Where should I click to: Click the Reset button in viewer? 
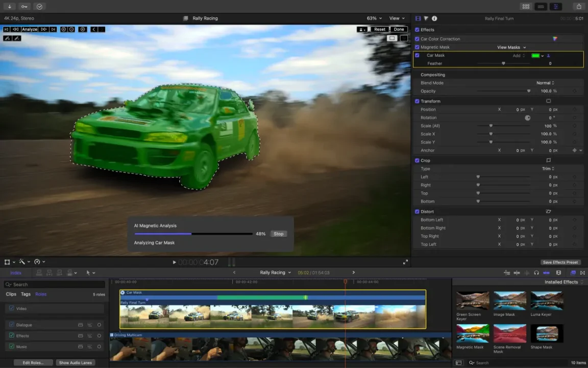(x=380, y=29)
